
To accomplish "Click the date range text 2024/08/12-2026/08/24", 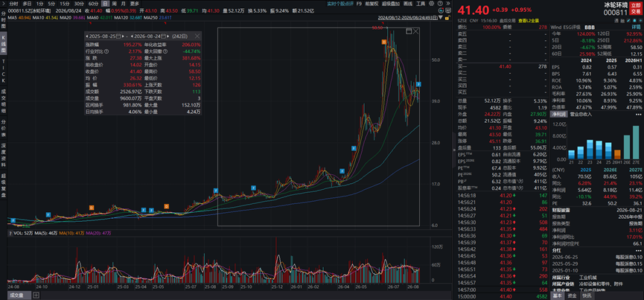I will click(x=407, y=18).
